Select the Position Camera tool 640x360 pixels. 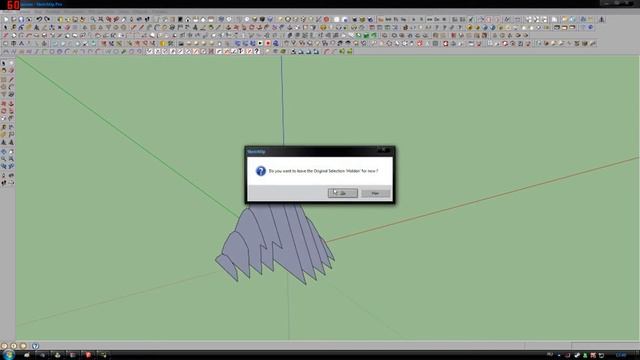(4, 175)
